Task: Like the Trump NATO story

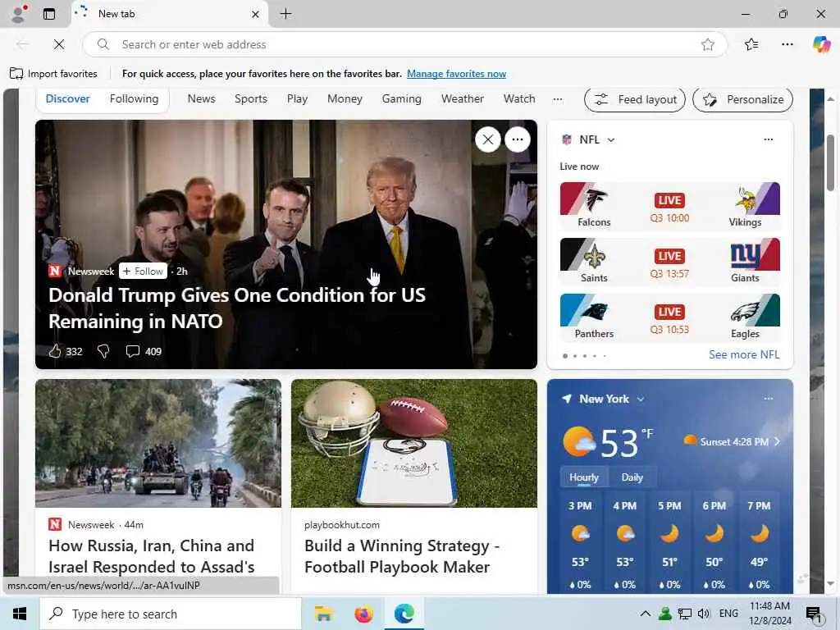Action: pos(55,351)
